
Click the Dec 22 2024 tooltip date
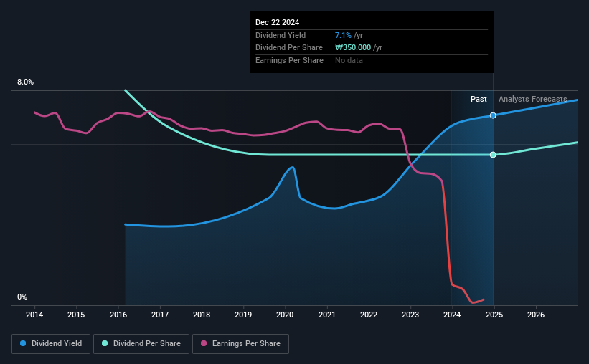(277, 22)
